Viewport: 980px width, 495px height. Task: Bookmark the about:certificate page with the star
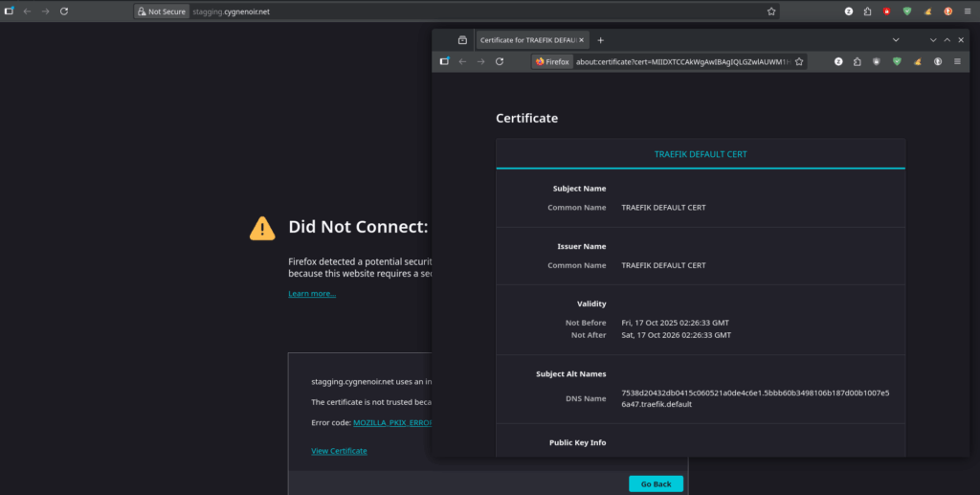coord(798,61)
